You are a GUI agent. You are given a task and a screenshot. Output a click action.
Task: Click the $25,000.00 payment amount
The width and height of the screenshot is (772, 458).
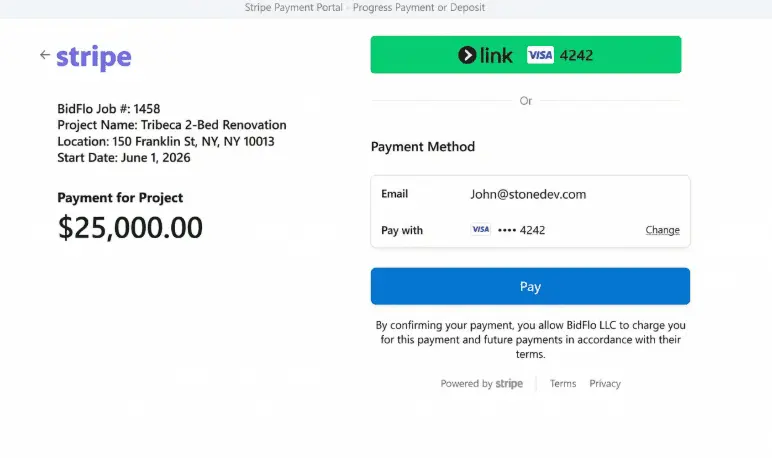point(130,228)
